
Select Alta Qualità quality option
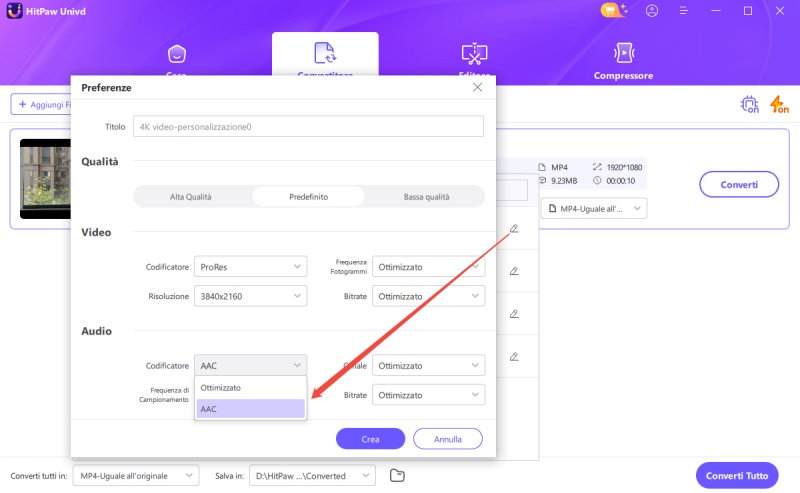click(x=191, y=196)
